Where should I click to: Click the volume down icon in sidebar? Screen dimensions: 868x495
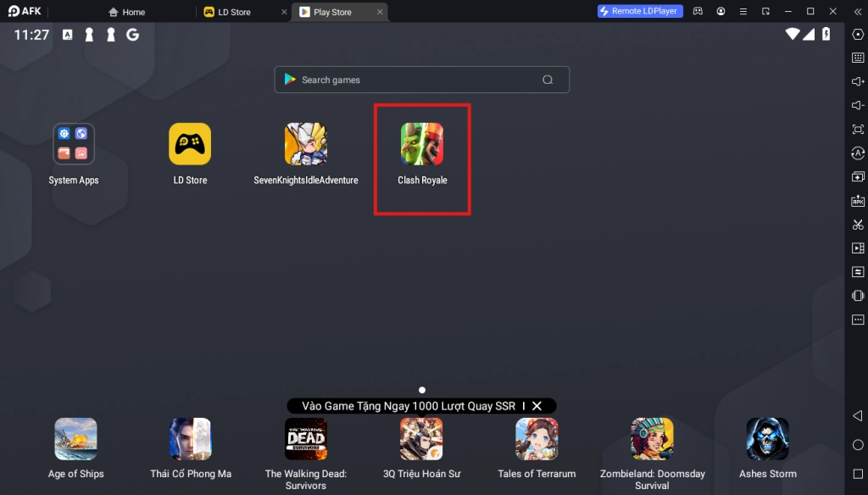click(x=858, y=105)
